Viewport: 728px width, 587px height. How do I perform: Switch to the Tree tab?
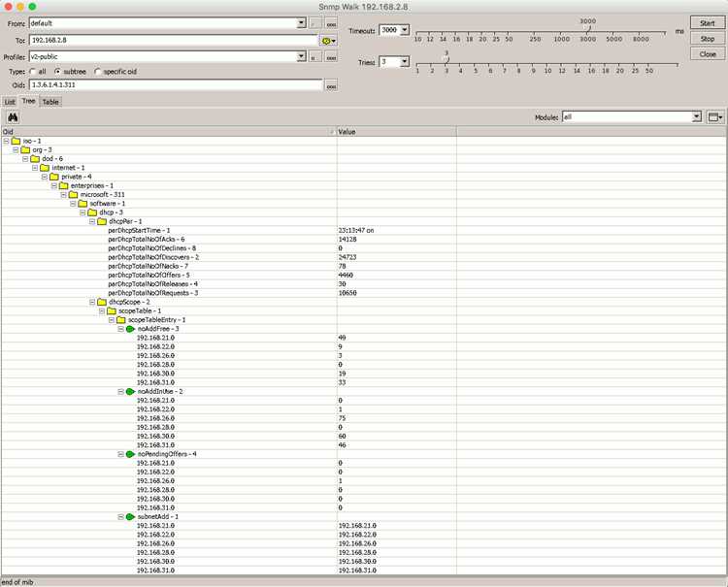point(28,101)
